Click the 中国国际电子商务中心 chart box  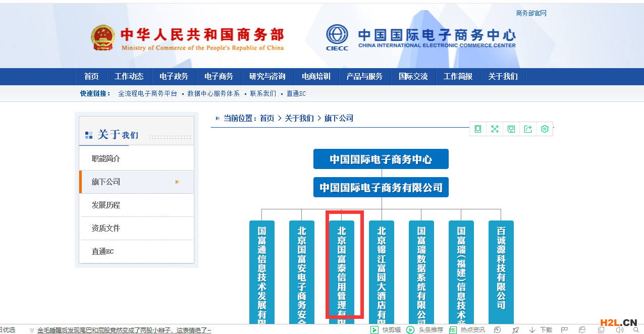coord(381,159)
